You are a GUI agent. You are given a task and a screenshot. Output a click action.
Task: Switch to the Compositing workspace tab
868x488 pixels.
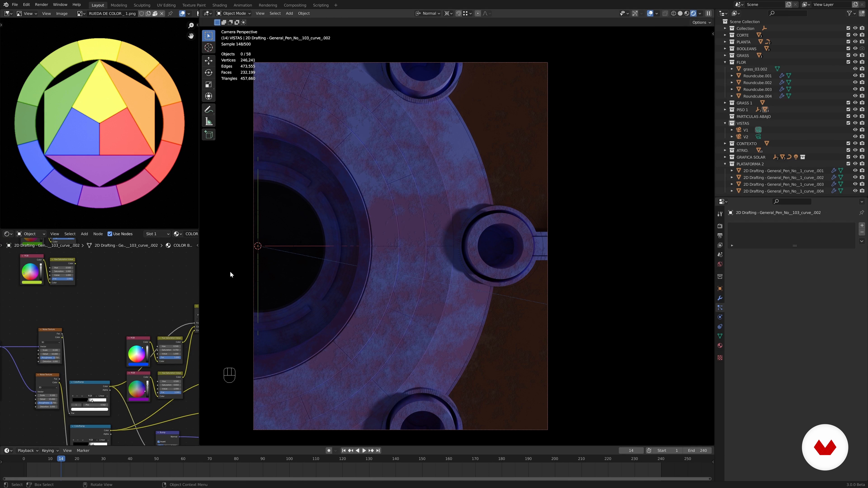295,5
